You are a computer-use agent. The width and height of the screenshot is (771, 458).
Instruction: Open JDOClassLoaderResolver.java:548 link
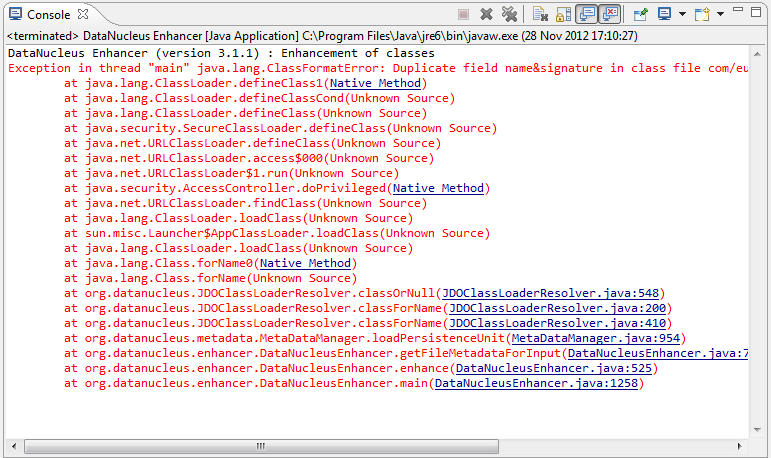(551, 293)
